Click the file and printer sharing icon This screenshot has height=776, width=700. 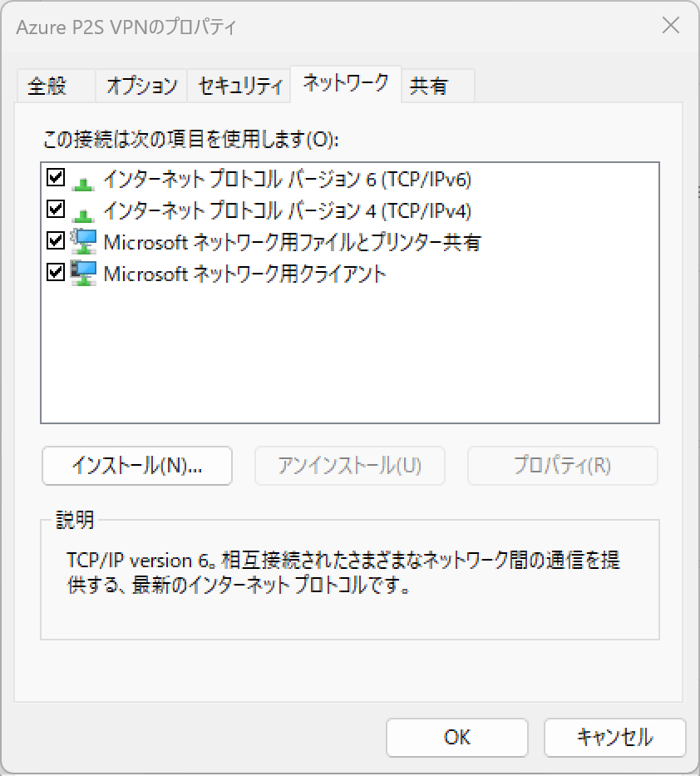tap(83, 241)
